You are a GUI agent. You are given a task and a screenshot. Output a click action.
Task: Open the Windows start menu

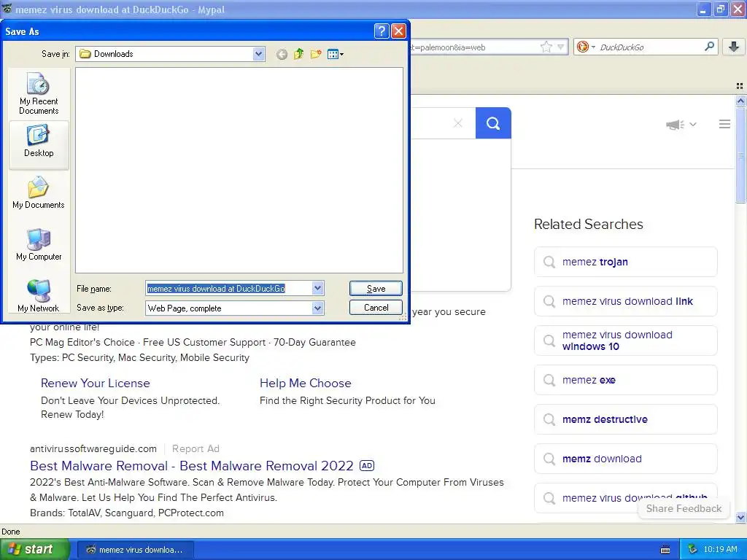click(34, 549)
